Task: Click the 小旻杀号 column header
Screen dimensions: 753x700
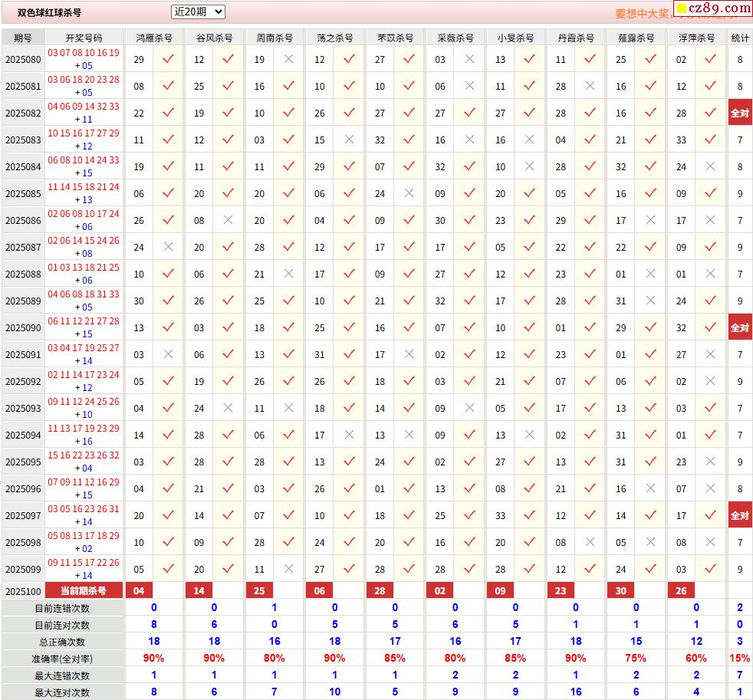Action: 515,38
